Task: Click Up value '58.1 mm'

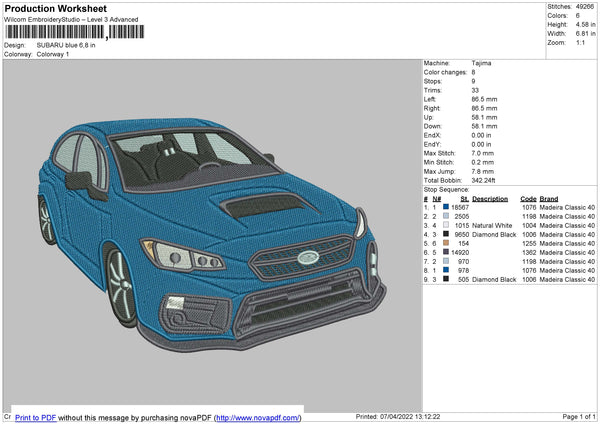Action: point(484,117)
